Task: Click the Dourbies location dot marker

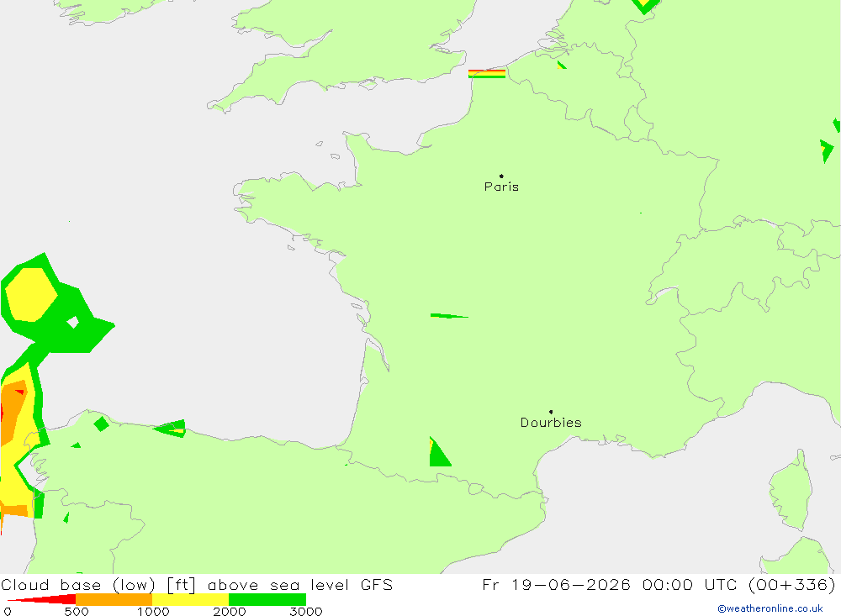Action: point(551,412)
